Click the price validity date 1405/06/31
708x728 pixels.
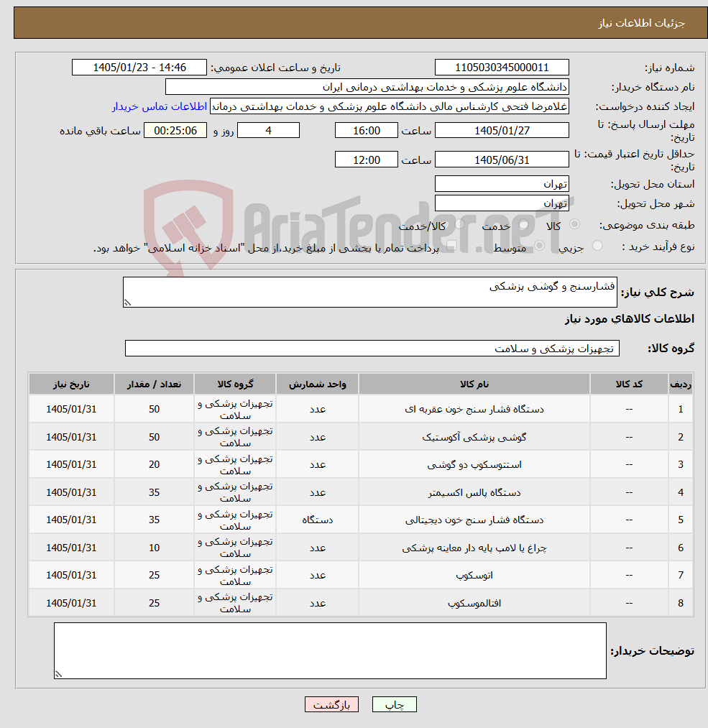tap(502, 160)
